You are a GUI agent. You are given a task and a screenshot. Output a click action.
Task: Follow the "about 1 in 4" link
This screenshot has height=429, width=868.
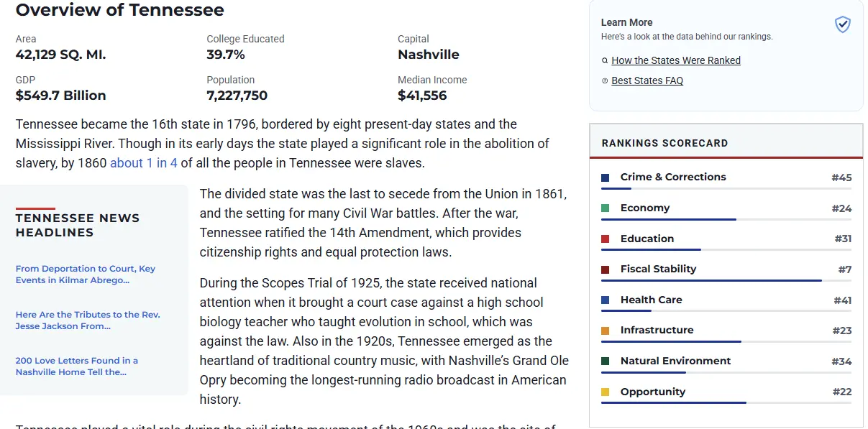click(143, 163)
